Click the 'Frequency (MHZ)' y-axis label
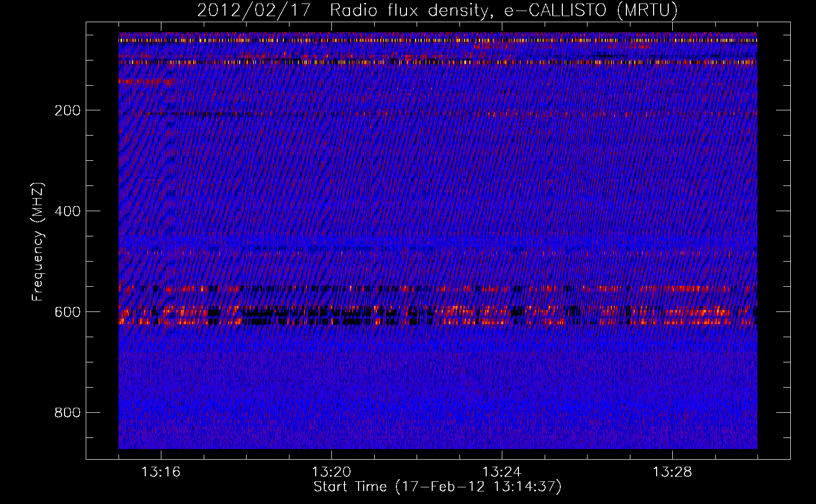This screenshot has height=504, width=816. (38, 242)
